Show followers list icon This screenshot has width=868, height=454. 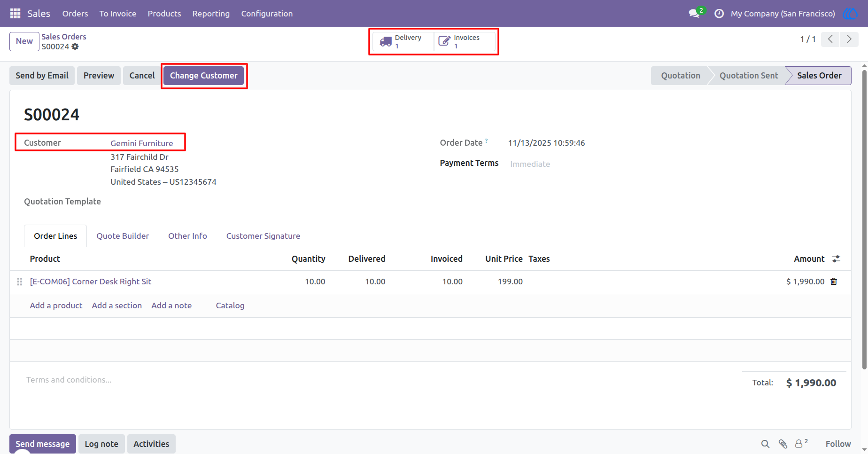point(801,443)
